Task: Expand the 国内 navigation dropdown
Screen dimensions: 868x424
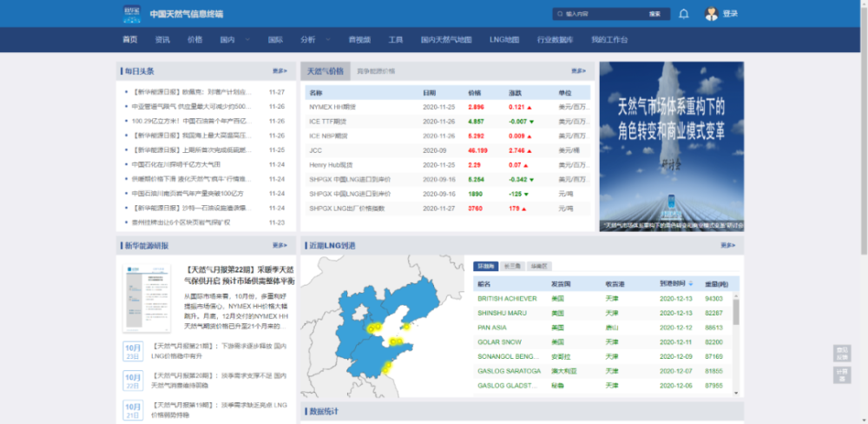Action: point(246,40)
